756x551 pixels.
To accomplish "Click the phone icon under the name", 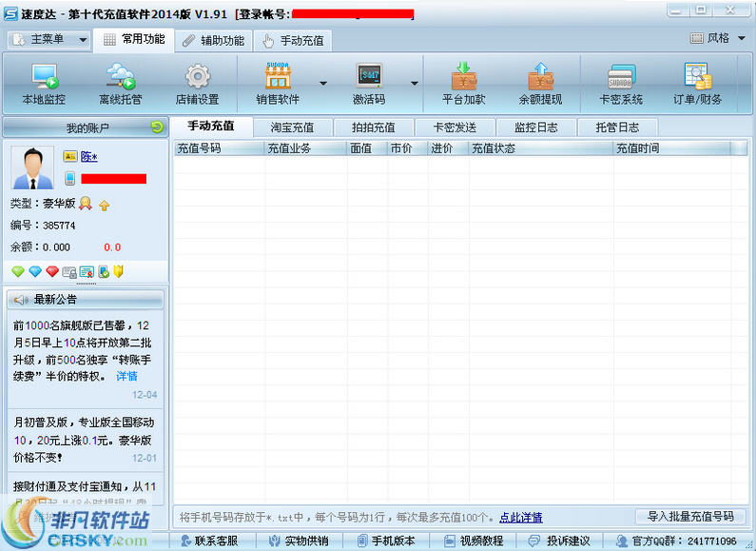I will coord(70,179).
